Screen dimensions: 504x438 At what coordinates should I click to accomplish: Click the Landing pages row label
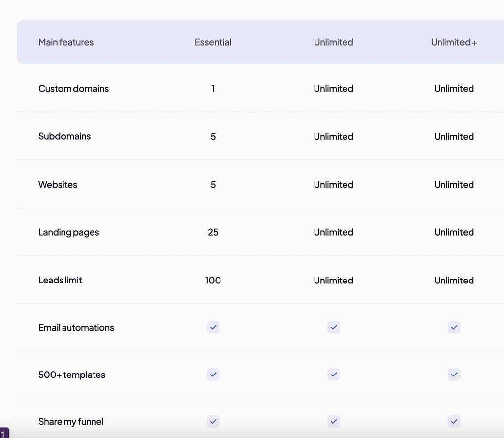68,232
